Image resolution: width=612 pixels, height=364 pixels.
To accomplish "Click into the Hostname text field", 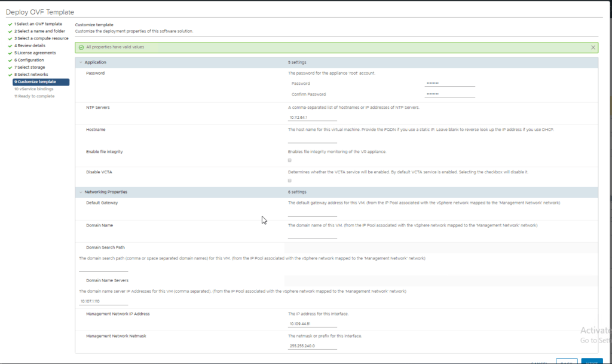I will [x=312, y=139].
